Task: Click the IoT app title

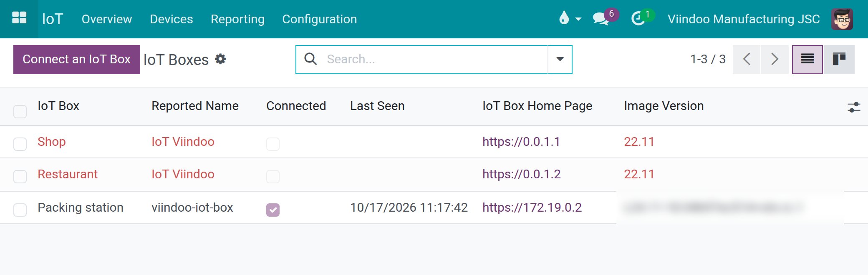Action: 53,19
